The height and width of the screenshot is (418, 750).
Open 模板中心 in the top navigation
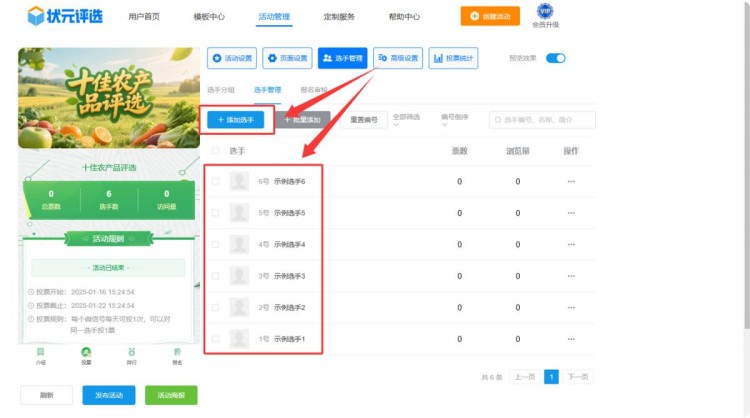pyautogui.click(x=209, y=17)
